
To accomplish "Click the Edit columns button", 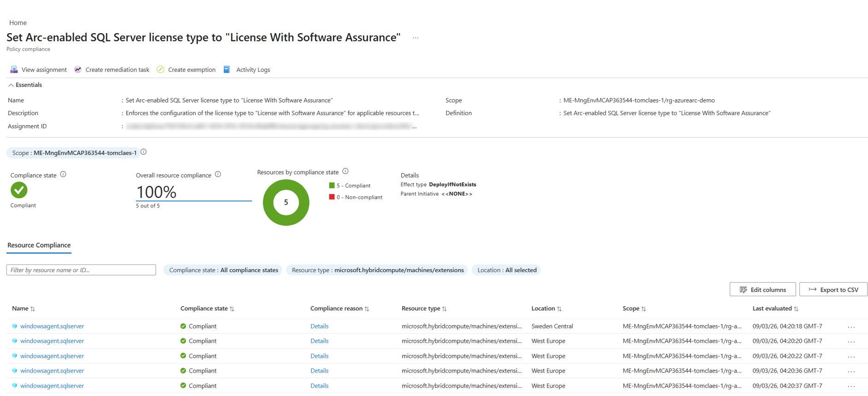I will pos(763,290).
